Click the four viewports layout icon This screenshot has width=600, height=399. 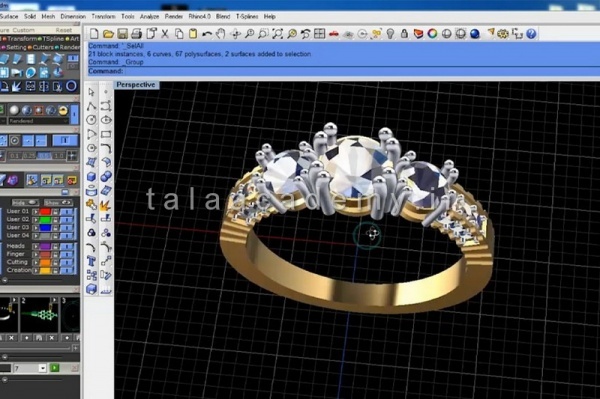click(319, 34)
